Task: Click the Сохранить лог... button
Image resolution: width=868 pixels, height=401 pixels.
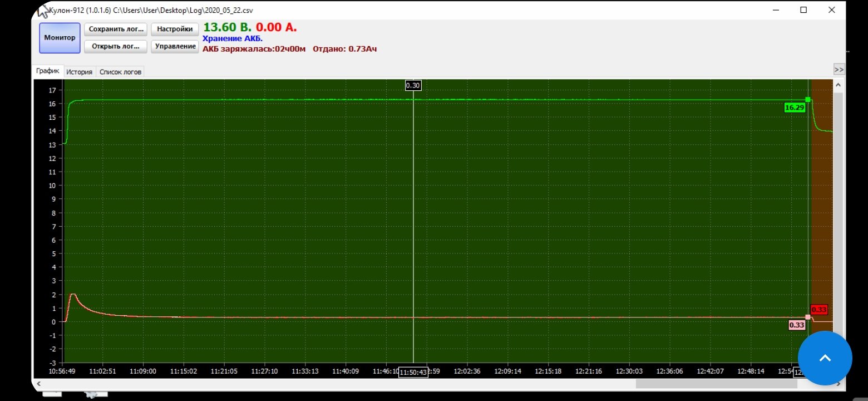Action: (116, 29)
